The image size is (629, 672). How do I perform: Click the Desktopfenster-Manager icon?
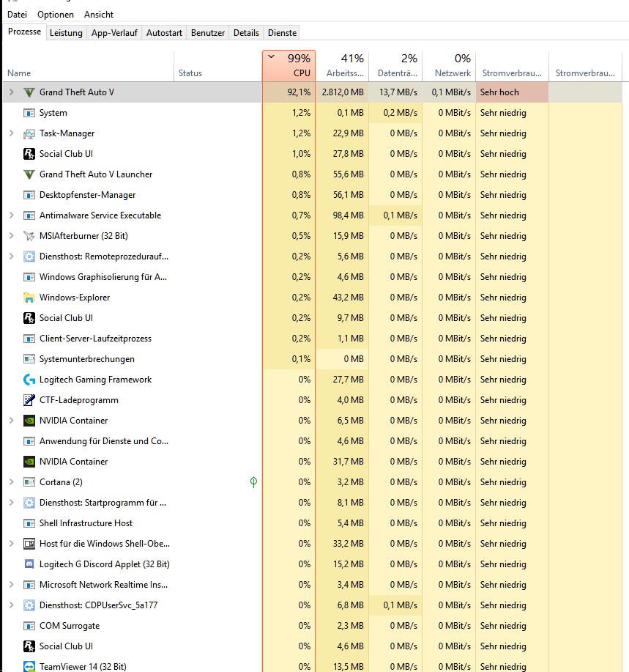click(29, 195)
